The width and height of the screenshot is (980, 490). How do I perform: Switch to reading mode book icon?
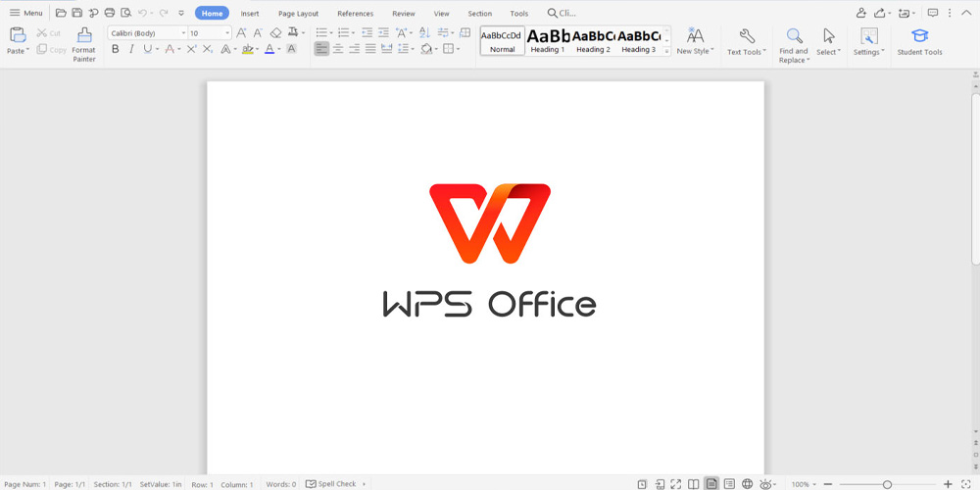(693, 484)
